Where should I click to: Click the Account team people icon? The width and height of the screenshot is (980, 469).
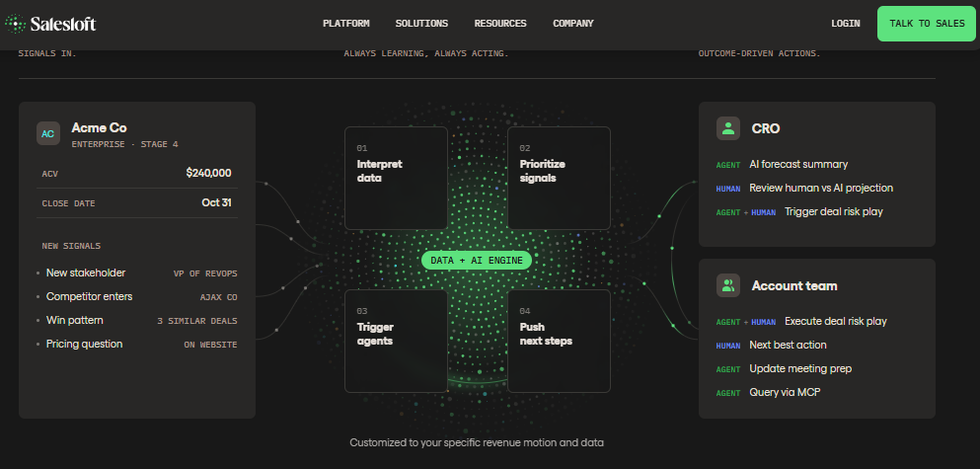coord(728,285)
